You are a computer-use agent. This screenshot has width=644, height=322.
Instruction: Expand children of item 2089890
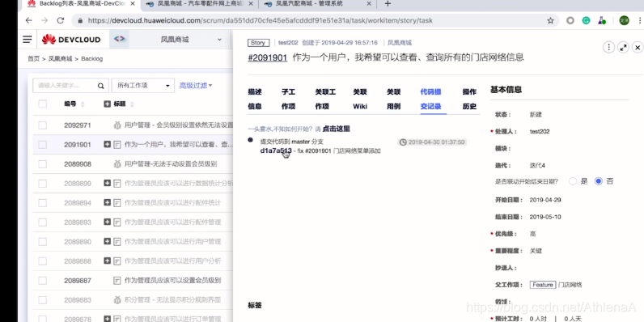[x=107, y=241]
